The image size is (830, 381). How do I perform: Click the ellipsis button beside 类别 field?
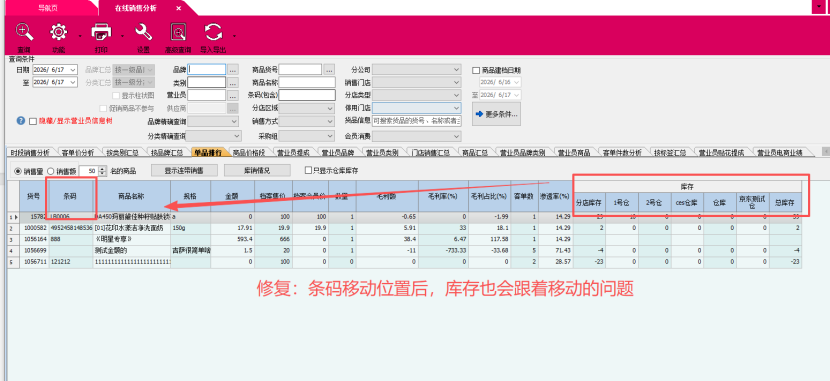tap(233, 83)
